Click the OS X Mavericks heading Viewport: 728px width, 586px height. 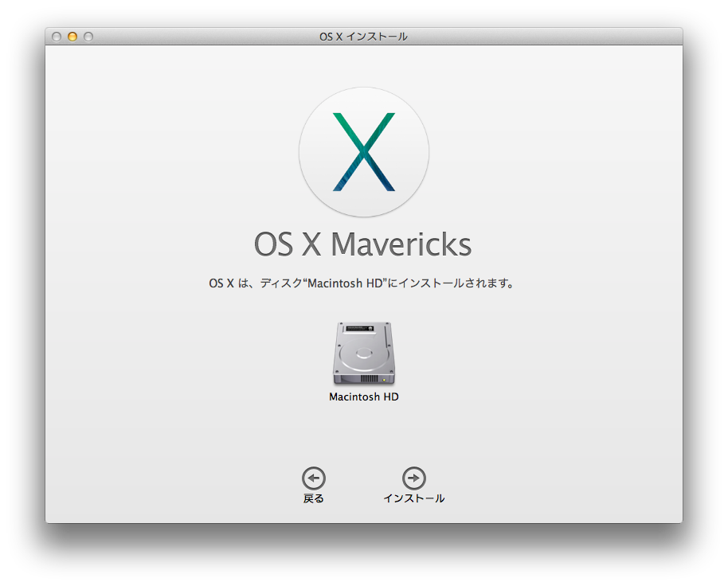(x=362, y=244)
